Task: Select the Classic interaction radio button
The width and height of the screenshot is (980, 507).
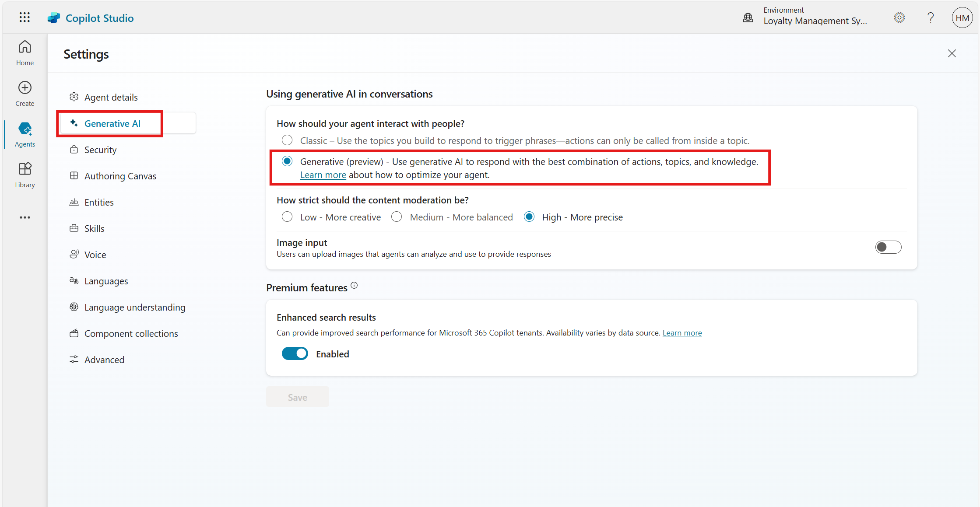Action: click(287, 140)
